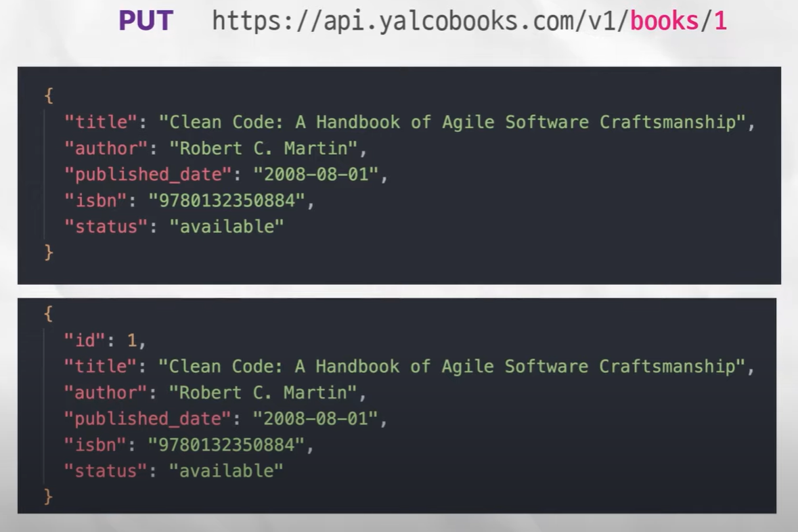Select the "title" key in the request body
798x532 pixels.
click(100, 123)
